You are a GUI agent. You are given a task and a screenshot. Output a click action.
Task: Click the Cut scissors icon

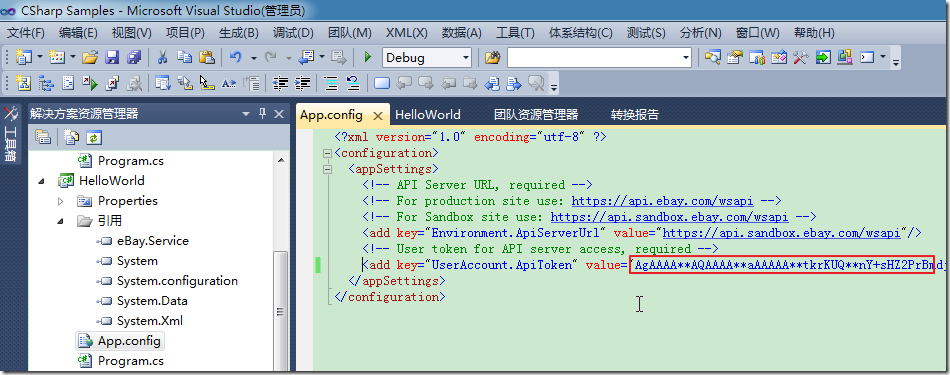point(162,58)
